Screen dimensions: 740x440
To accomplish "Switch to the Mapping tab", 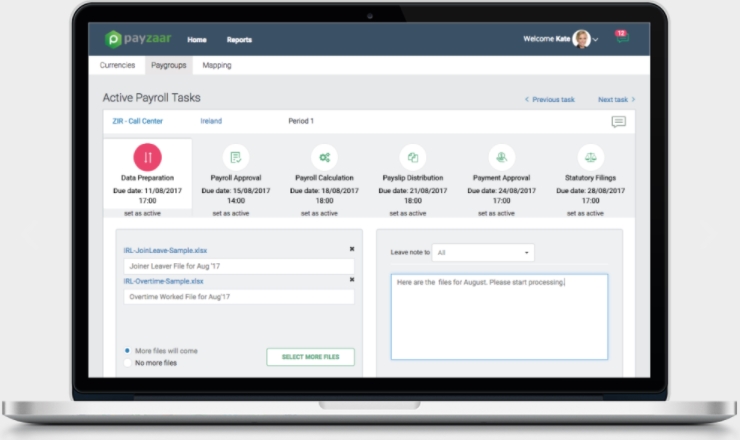I will (x=216, y=66).
